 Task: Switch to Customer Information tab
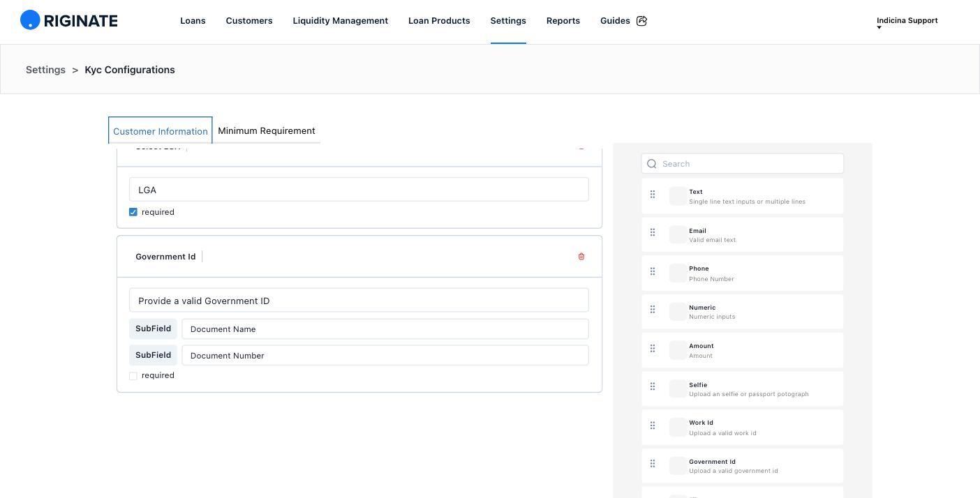(x=161, y=130)
